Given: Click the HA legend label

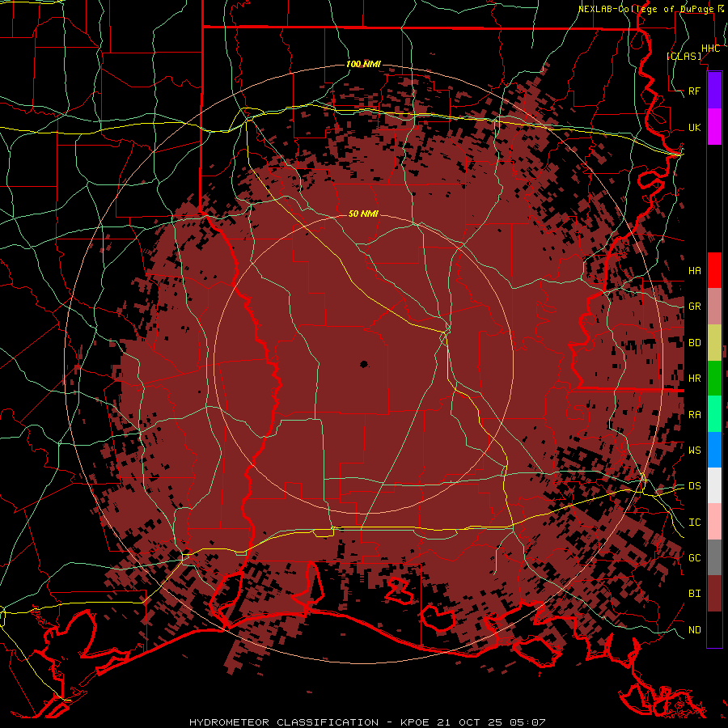Looking at the screenshot, I should coord(694,270).
